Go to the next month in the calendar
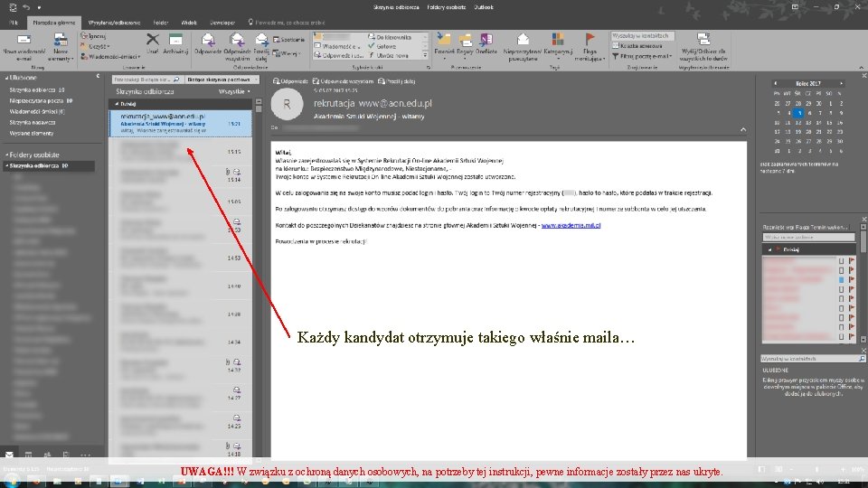This screenshot has width=868, height=488. coord(842,83)
